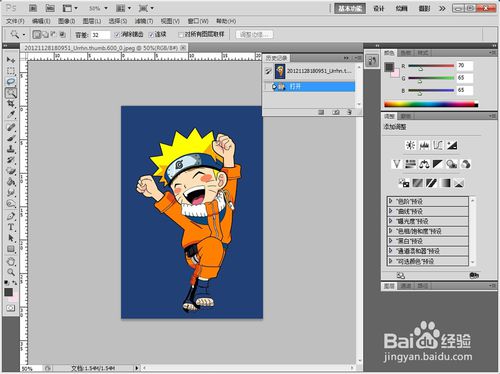The image size is (500, 374).
Task: Add a Color Balance adjustment
Action: (424, 164)
